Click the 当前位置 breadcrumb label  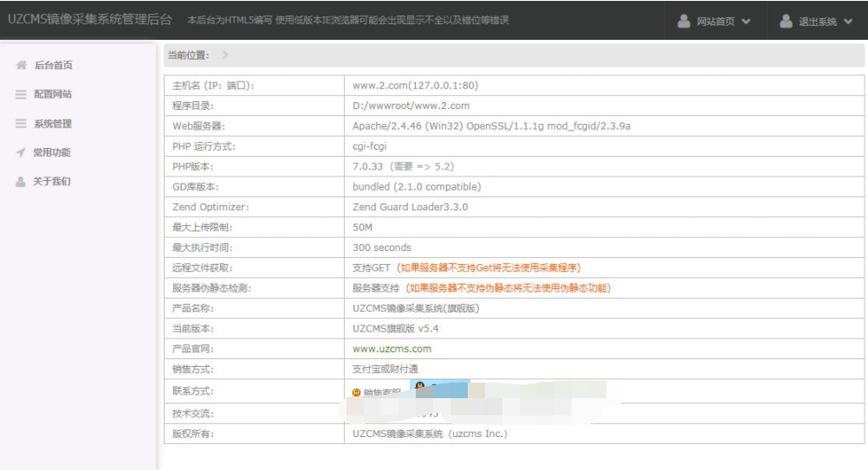[x=189, y=55]
